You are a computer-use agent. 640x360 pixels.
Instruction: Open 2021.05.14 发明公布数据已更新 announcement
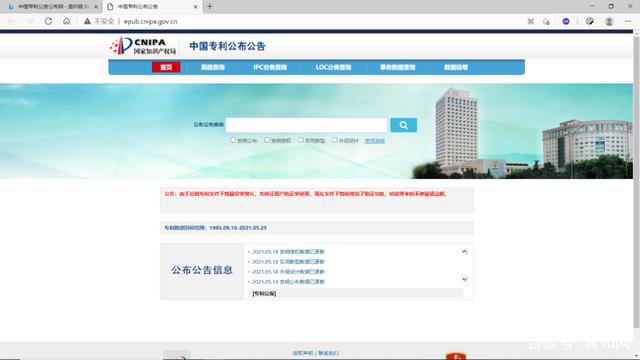pyautogui.click(x=288, y=282)
